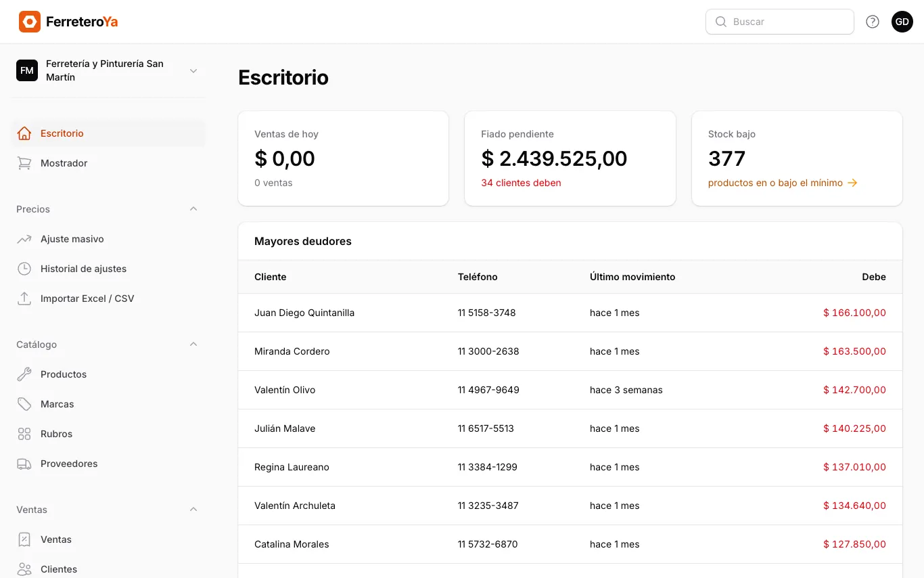Click phone number 11 4967-9649
The image size is (924, 578).
point(488,390)
